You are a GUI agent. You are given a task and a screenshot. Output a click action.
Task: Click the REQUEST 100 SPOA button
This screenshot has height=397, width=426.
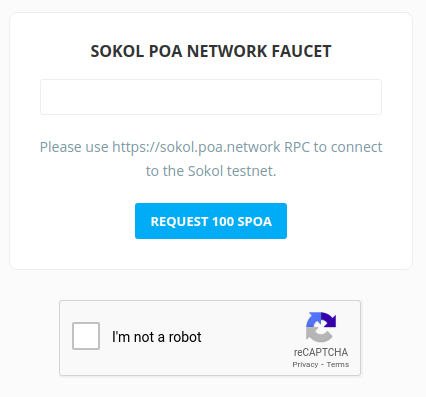[211, 221]
